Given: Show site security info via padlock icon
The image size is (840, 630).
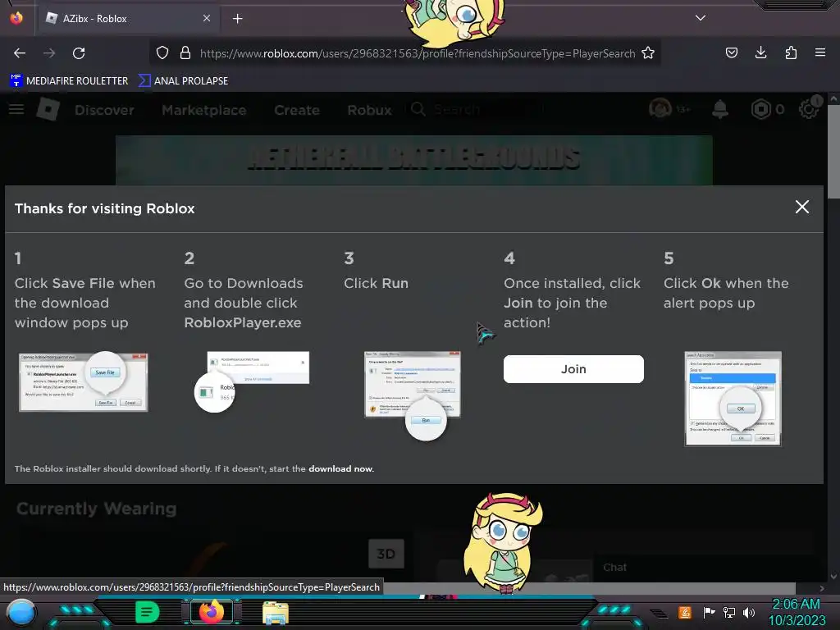Looking at the screenshot, I should pos(185,53).
